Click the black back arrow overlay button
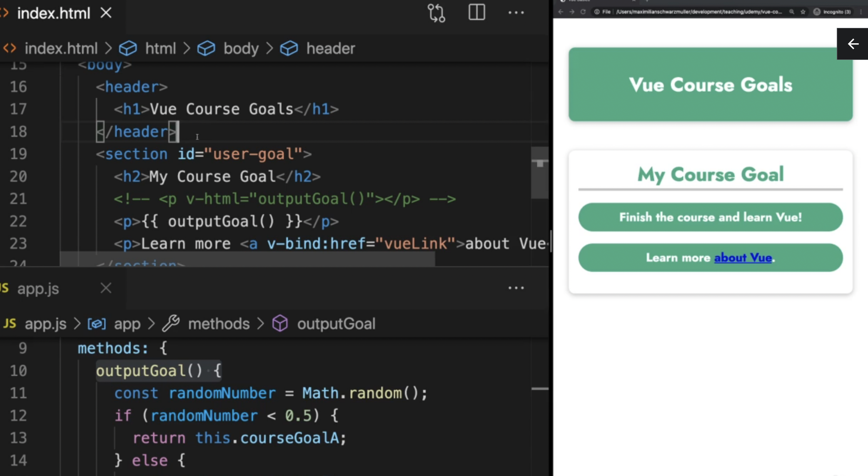 (x=853, y=44)
